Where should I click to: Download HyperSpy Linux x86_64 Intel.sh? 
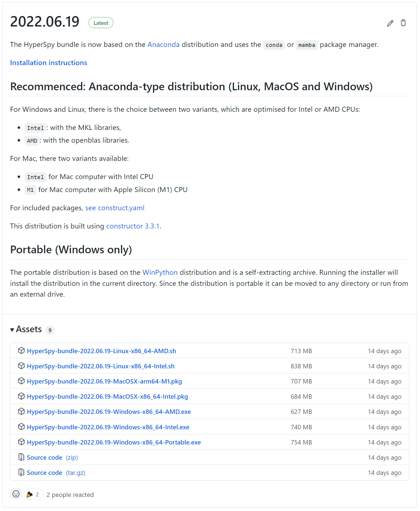pyautogui.click(x=101, y=366)
